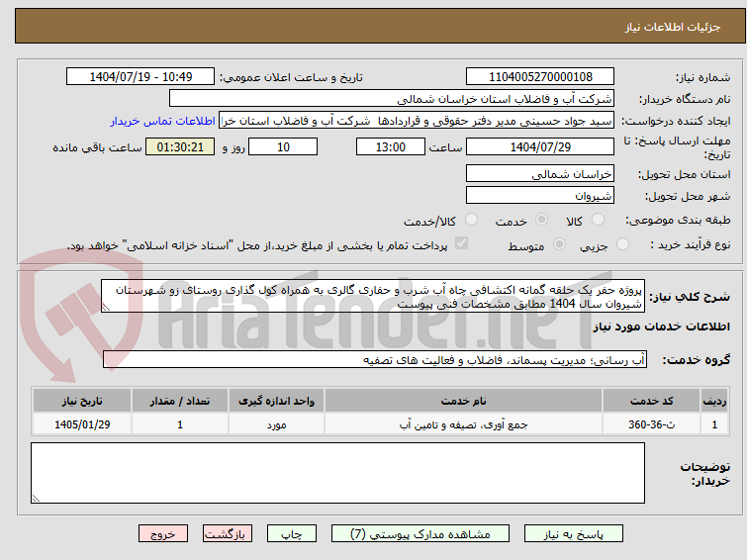Click the نام خدمت column header

(x=464, y=401)
